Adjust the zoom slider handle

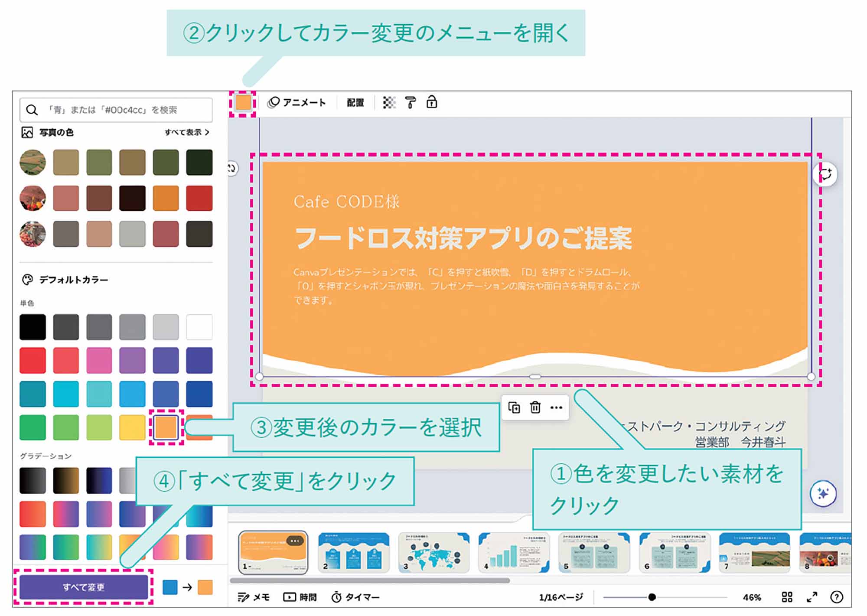[652, 597]
